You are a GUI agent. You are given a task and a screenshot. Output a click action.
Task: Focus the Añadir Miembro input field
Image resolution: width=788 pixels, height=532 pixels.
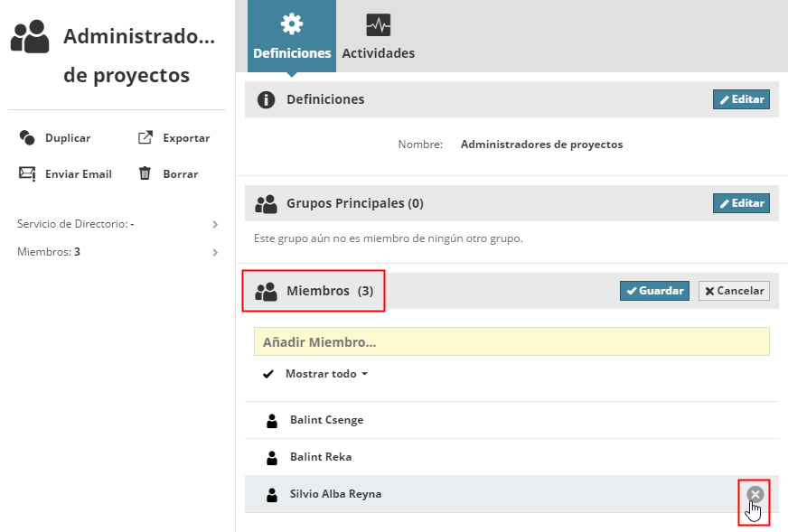[x=511, y=342]
